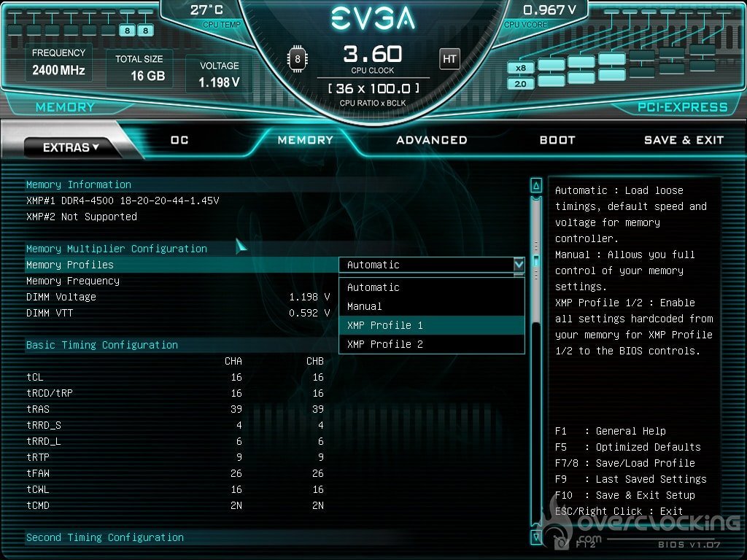Image resolution: width=747 pixels, height=560 pixels.
Task: Click the HT hyper-threading indicator icon
Action: [x=449, y=59]
